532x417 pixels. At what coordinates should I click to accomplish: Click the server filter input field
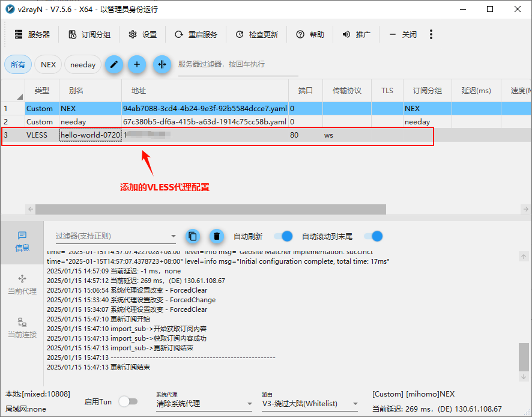tap(238, 64)
